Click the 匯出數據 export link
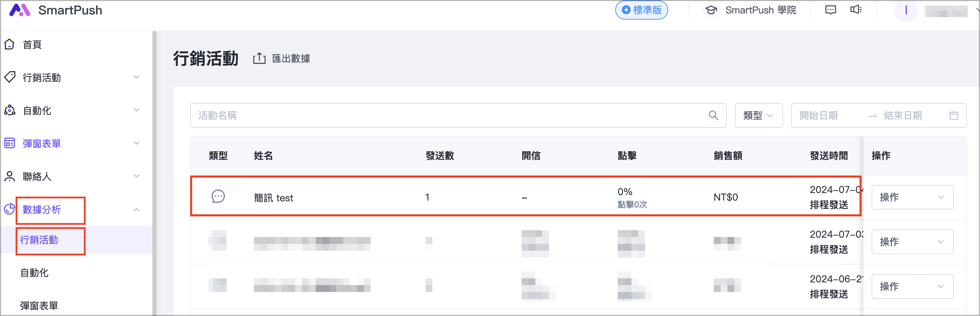The width and height of the screenshot is (980, 316). pyautogui.click(x=291, y=58)
